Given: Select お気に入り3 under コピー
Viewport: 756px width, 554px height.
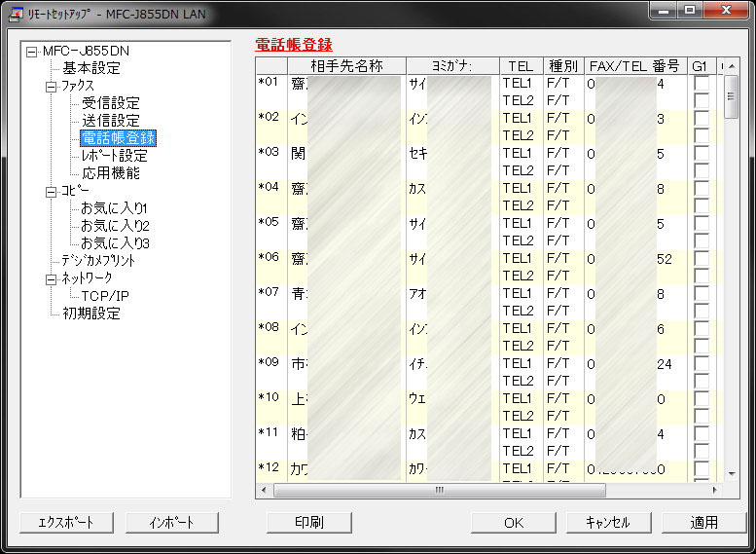Looking at the screenshot, I should tap(115, 243).
